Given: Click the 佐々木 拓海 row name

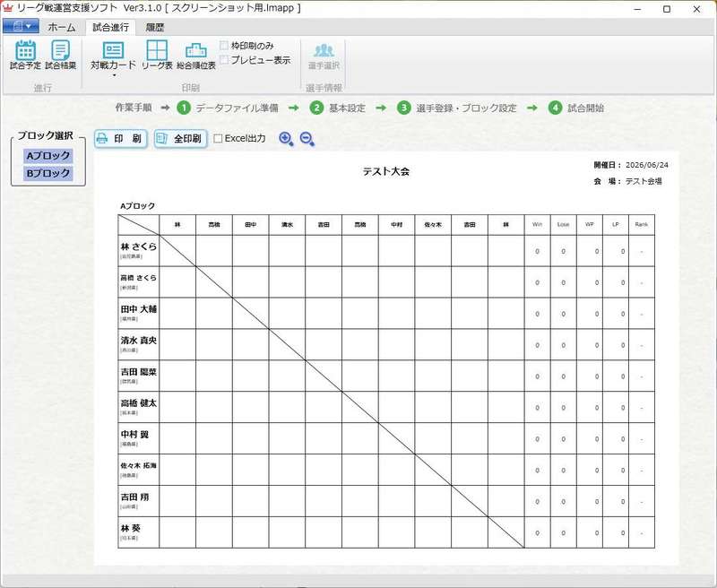Looking at the screenshot, I should (139, 465).
